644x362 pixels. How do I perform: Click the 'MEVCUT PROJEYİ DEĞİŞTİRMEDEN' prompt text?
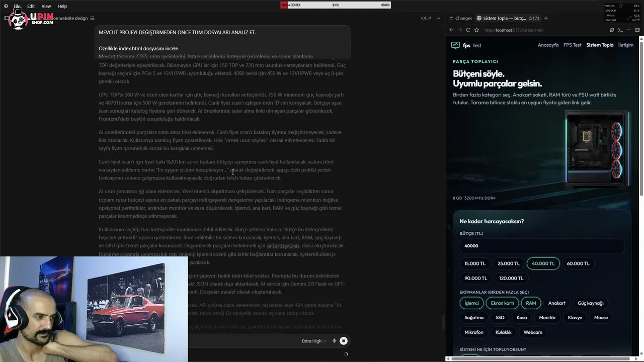click(x=177, y=32)
